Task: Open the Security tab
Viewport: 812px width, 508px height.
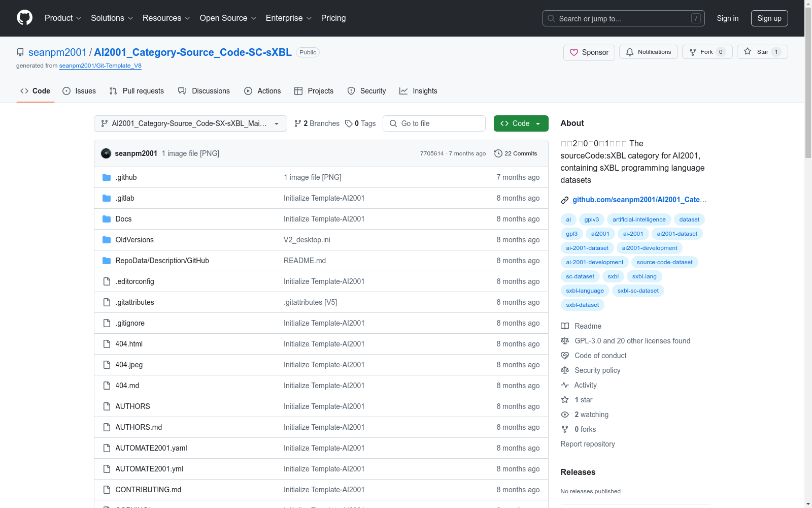Action: pyautogui.click(x=366, y=91)
